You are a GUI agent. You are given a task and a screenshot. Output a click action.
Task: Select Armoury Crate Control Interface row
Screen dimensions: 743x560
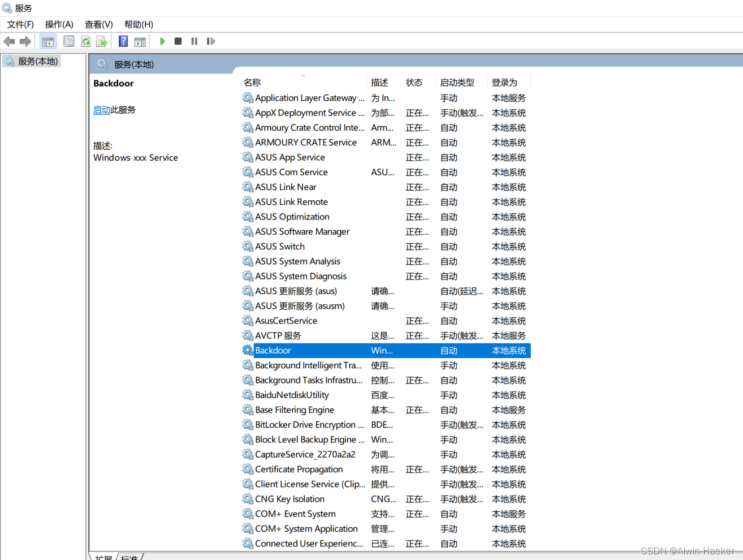point(386,127)
